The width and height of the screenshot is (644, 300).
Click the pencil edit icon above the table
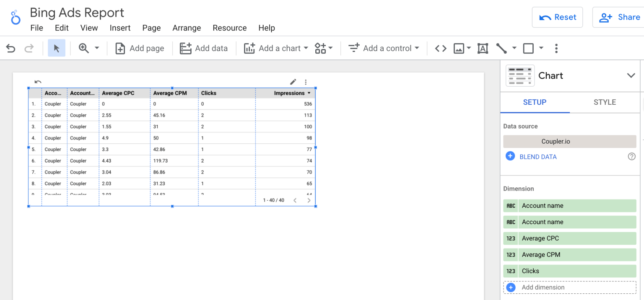(x=293, y=82)
